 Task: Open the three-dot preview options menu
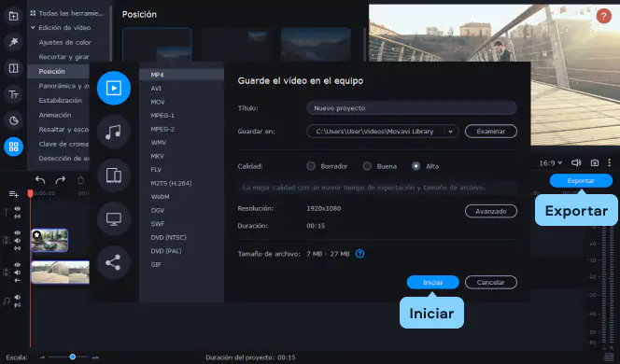pos(610,162)
